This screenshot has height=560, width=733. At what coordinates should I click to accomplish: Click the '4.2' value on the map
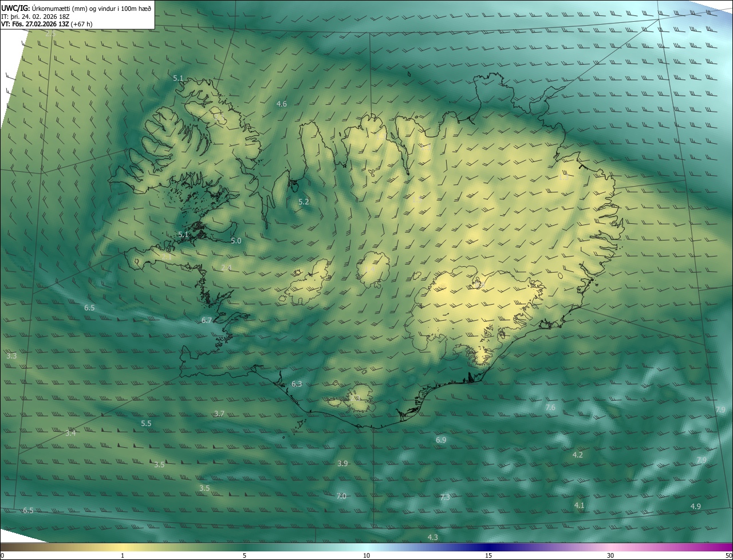(x=578, y=455)
